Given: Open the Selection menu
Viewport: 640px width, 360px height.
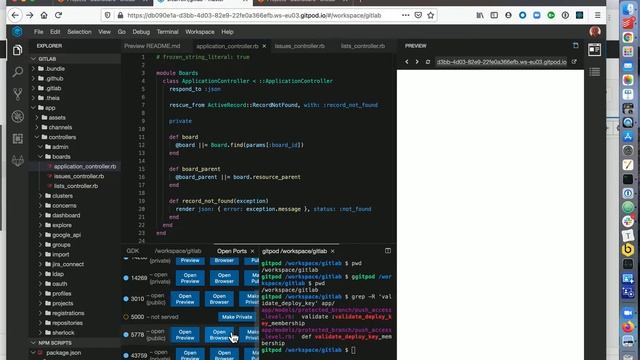Looking at the screenshot, I should (79, 32).
